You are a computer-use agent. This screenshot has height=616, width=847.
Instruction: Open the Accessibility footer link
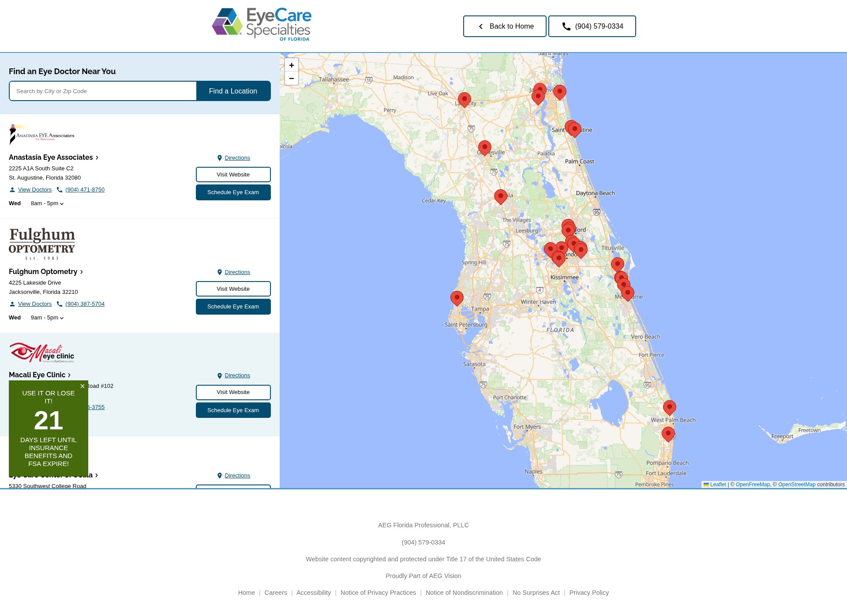pos(314,593)
